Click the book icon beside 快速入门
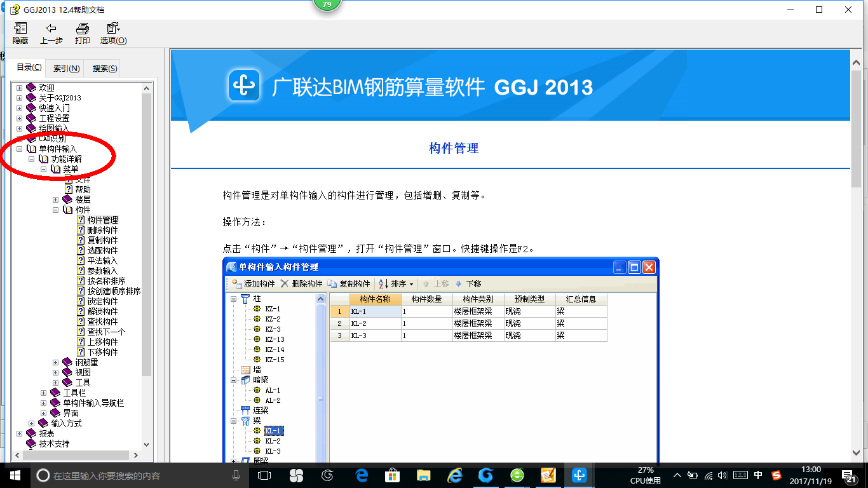 pos(31,108)
